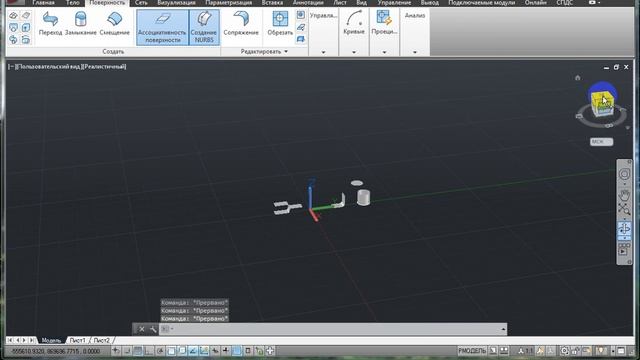The width and height of the screenshot is (640, 360).
Task: Open the Тело ribbon tab
Action: coord(73,2)
